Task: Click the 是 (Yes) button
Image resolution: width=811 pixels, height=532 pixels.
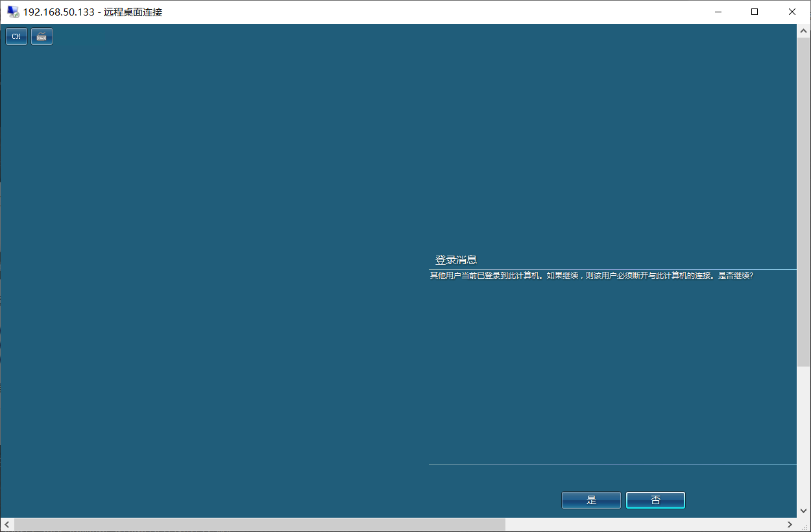Action: tap(591, 500)
